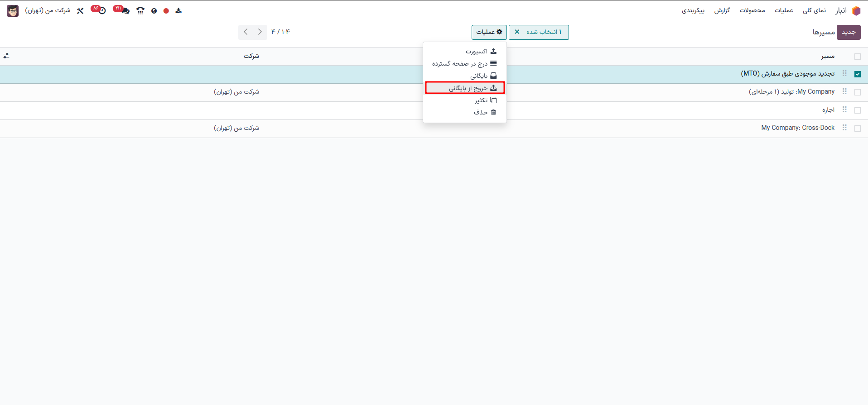Click the جدید new button
Screen dimensions: 868x405
848,32
